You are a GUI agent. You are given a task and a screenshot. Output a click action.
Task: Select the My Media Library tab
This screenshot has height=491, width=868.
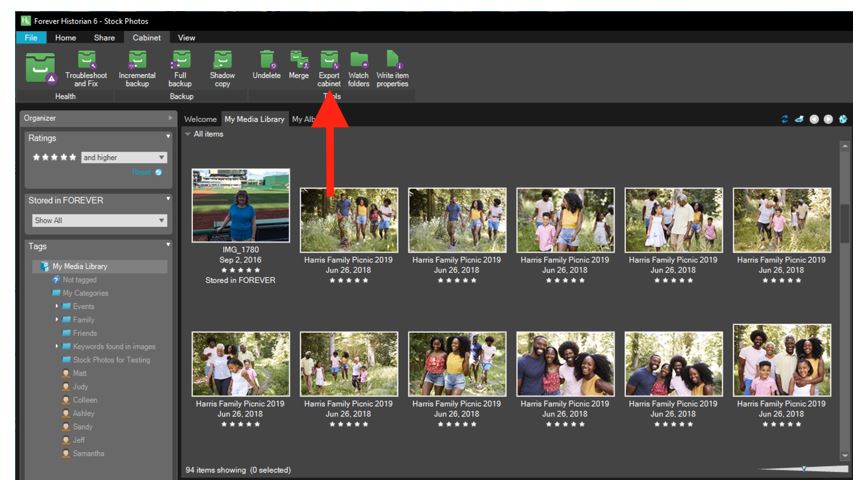(254, 119)
